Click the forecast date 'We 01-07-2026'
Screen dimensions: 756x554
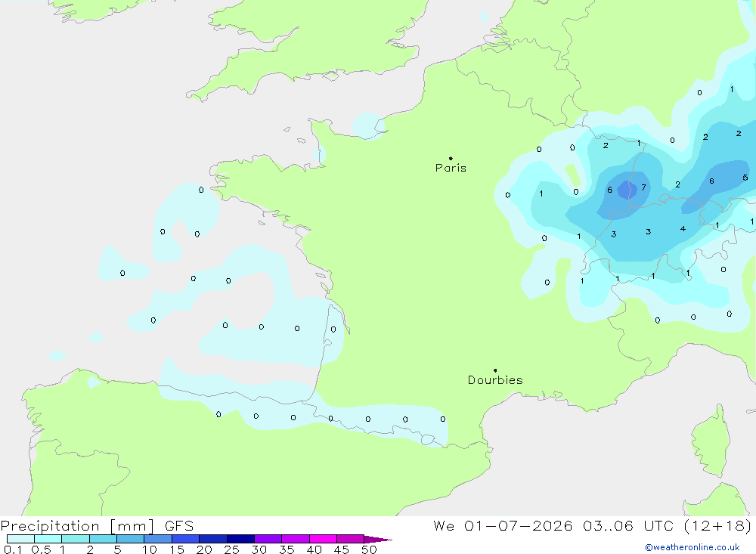click(x=503, y=525)
